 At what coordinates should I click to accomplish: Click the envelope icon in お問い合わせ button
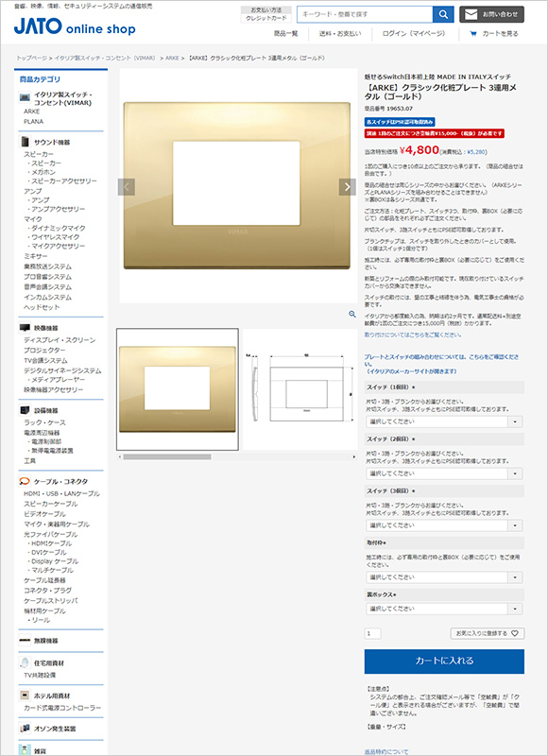pos(471,14)
